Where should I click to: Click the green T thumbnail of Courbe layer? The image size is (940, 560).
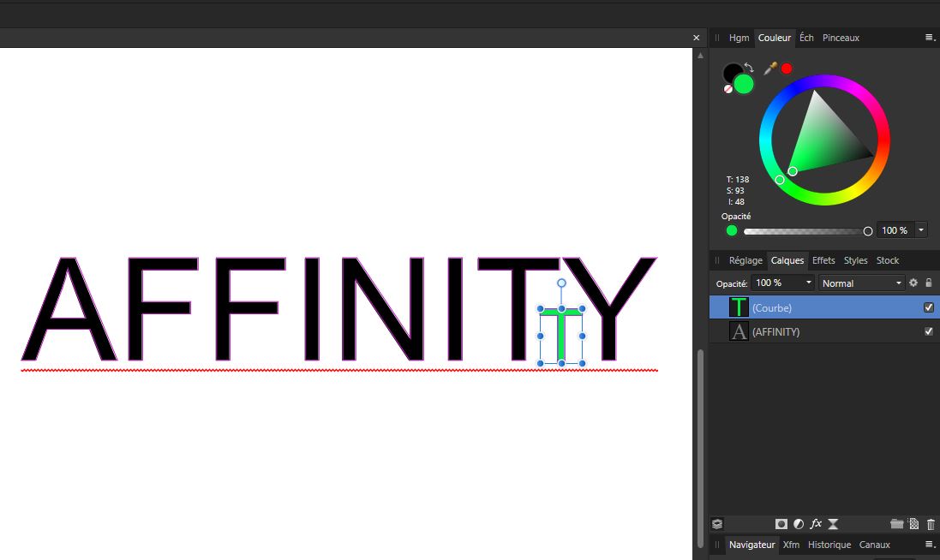tap(739, 307)
